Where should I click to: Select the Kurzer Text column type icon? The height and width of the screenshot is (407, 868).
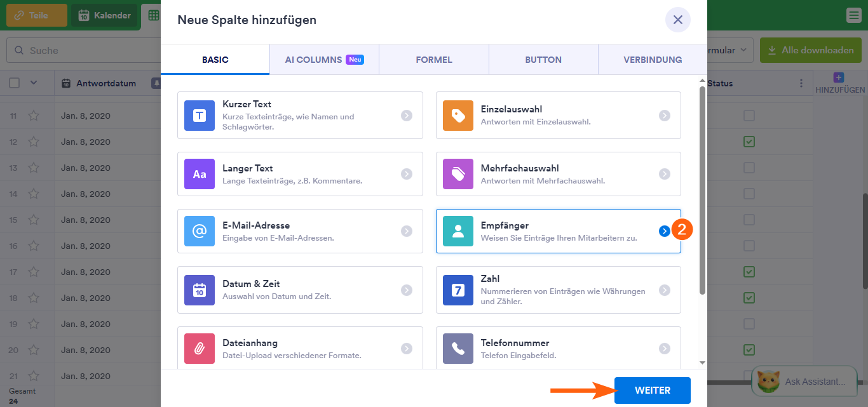(200, 116)
